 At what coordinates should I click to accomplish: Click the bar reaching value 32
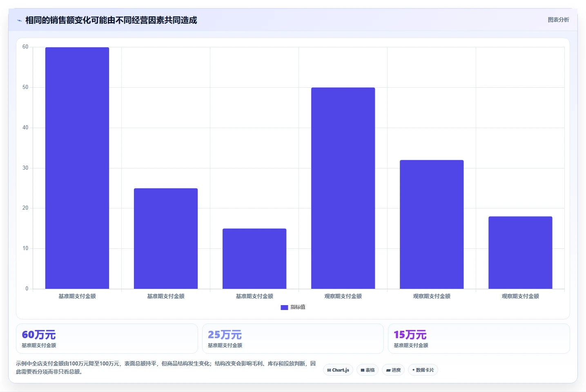tap(432, 224)
